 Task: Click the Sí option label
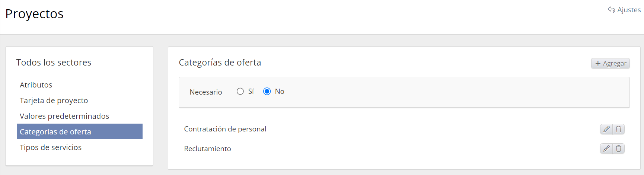click(251, 92)
